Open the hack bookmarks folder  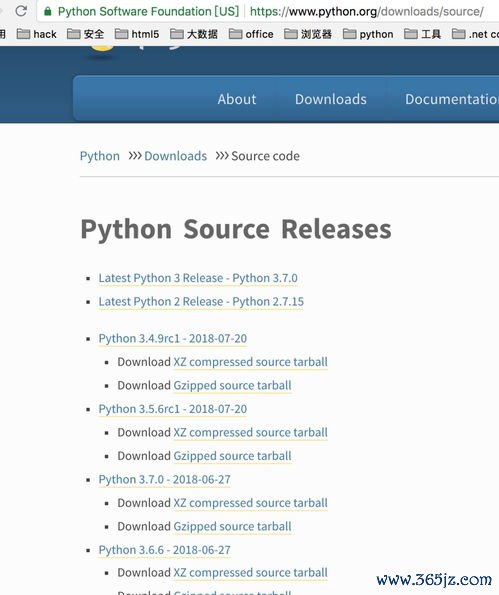(37, 34)
